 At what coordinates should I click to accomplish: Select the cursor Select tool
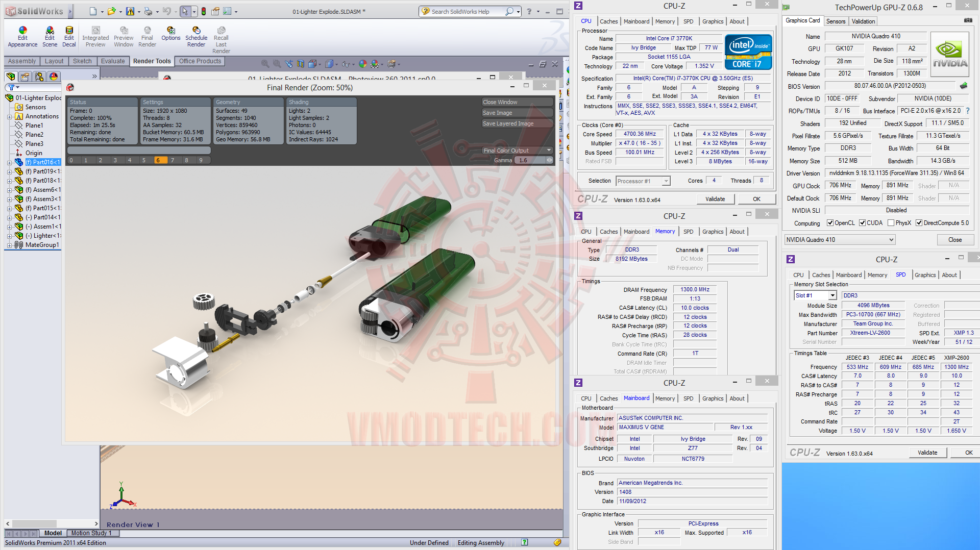185,11
